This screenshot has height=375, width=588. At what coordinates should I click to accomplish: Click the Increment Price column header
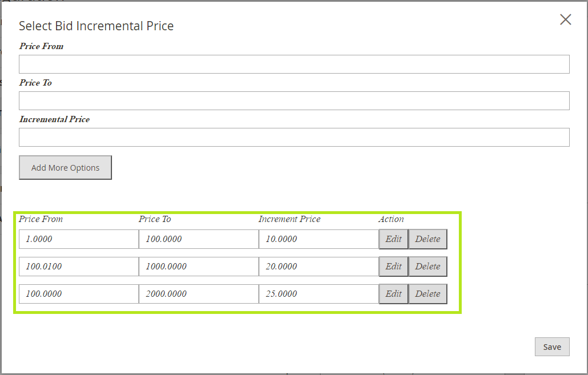point(290,219)
